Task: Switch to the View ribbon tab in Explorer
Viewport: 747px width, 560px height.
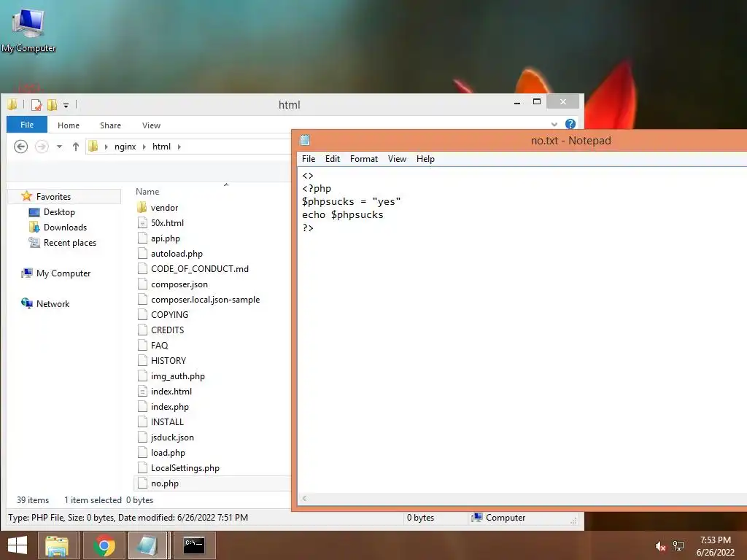Action: (151, 125)
